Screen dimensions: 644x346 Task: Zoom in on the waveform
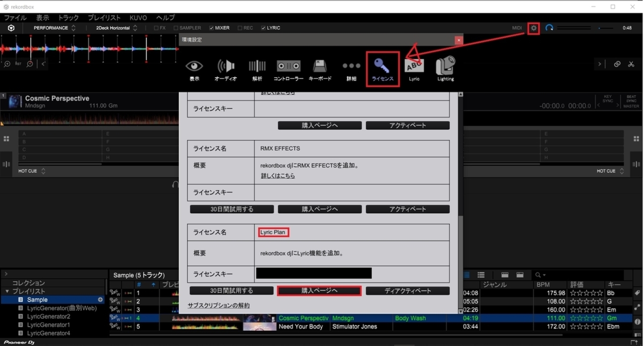[x=7, y=64]
